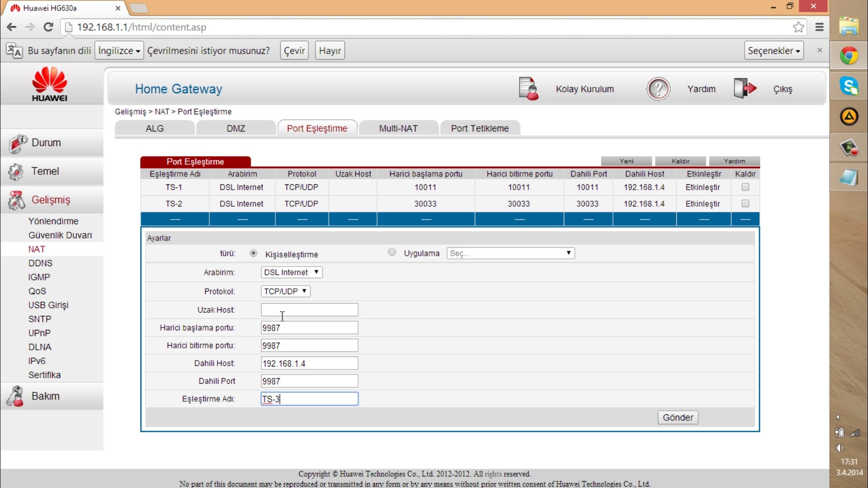The image size is (868, 488).
Task: Open the Bakım maintenance section icon
Action: tap(16, 396)
